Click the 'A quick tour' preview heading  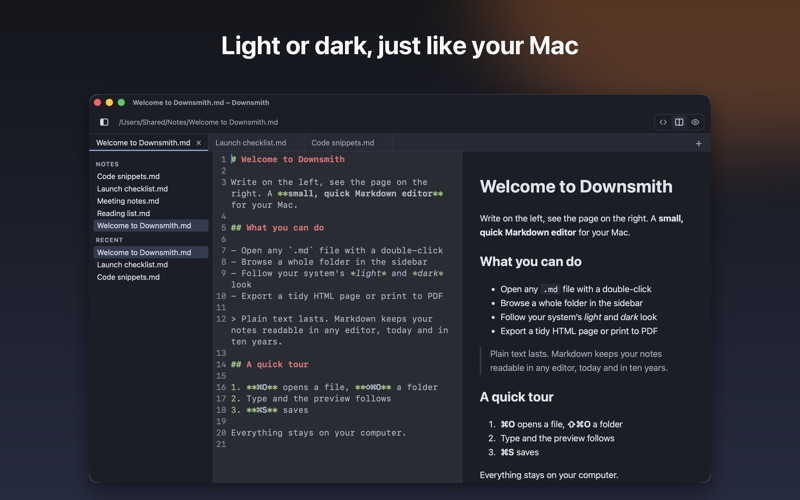[516, 397]
